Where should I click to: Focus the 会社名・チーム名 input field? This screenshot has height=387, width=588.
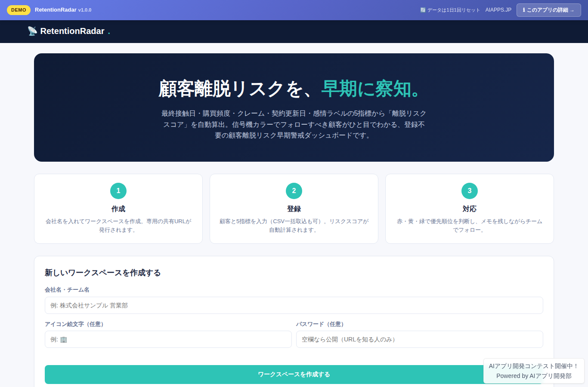tap(294, 305)
